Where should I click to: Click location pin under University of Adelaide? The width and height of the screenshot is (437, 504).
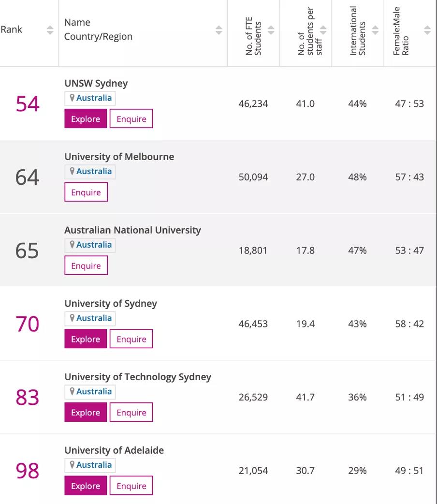point(72,465)
